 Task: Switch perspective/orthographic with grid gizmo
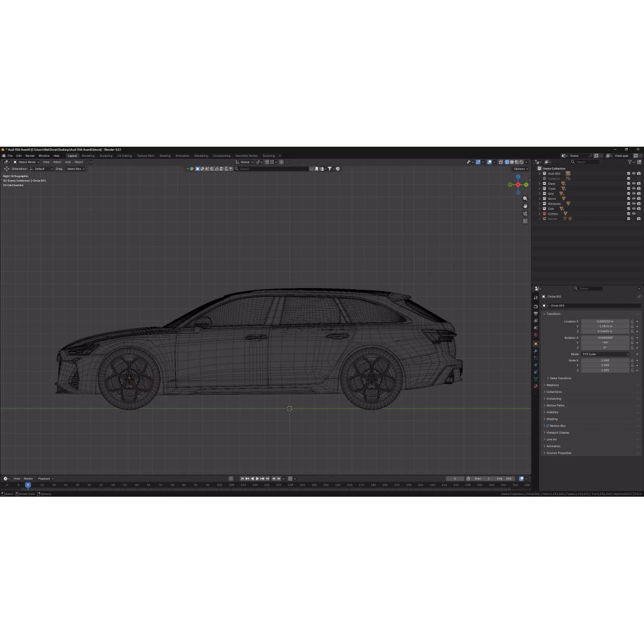point(525,221)
